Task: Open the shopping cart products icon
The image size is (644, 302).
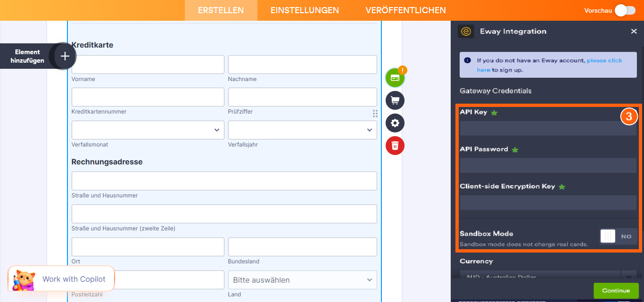Action: point(395,100)
